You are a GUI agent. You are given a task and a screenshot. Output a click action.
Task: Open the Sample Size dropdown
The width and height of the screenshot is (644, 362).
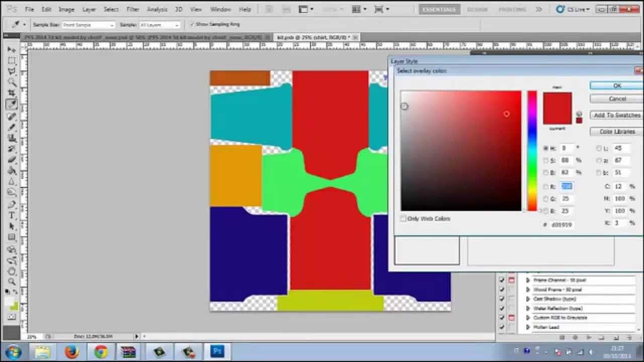point(89,25)
